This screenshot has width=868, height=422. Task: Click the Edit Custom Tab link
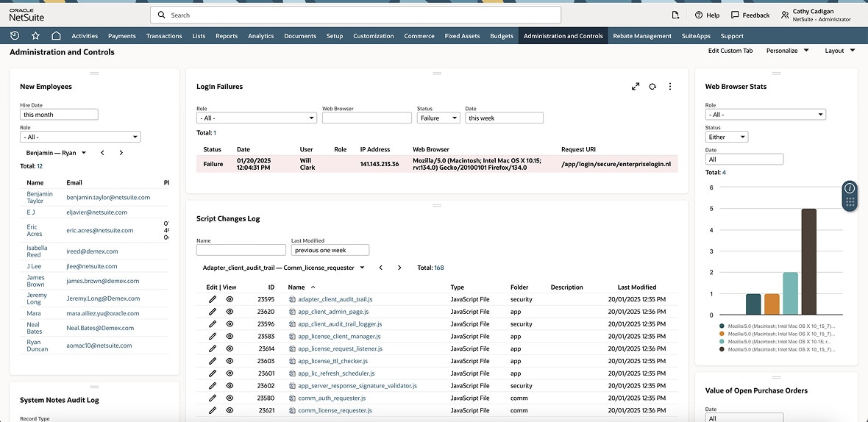point(730,51)
